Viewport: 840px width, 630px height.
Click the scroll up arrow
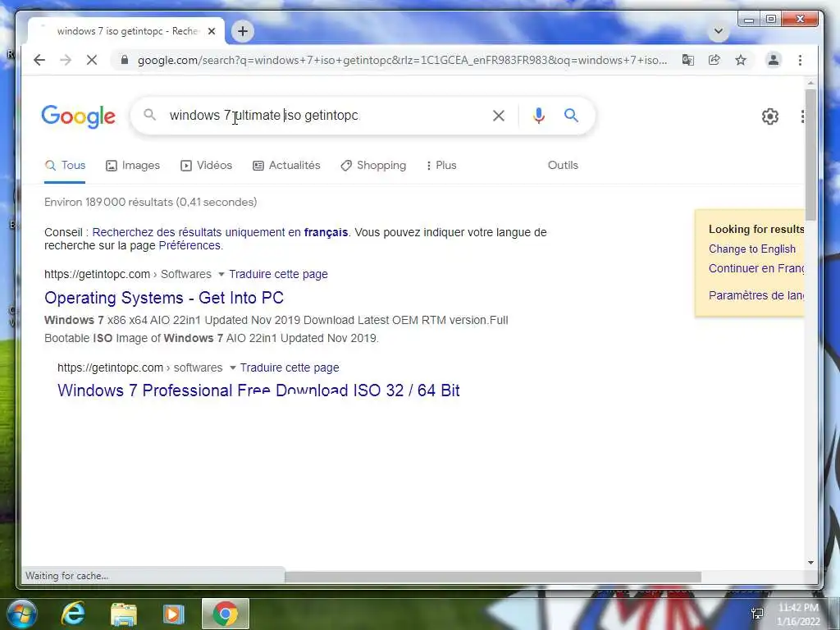click(810, 84)
